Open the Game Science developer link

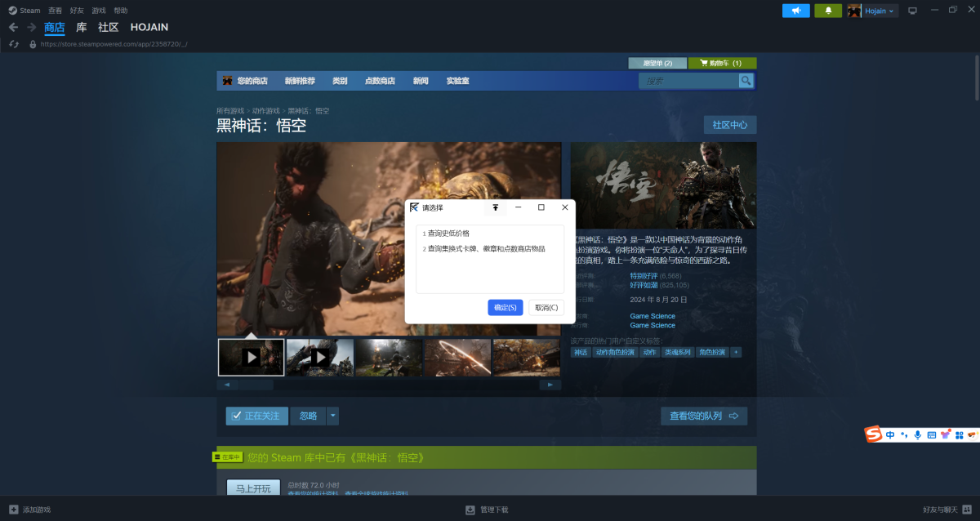coord(653,316)
